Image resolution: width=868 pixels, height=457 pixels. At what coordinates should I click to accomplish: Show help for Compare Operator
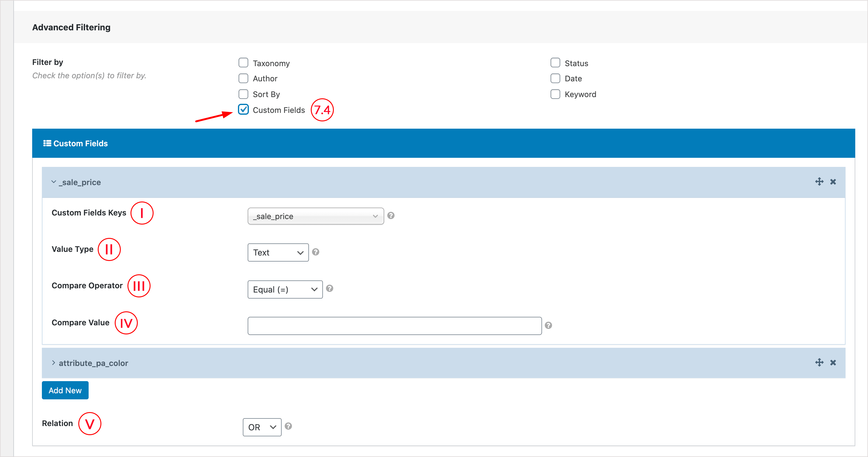coord(330,289)
